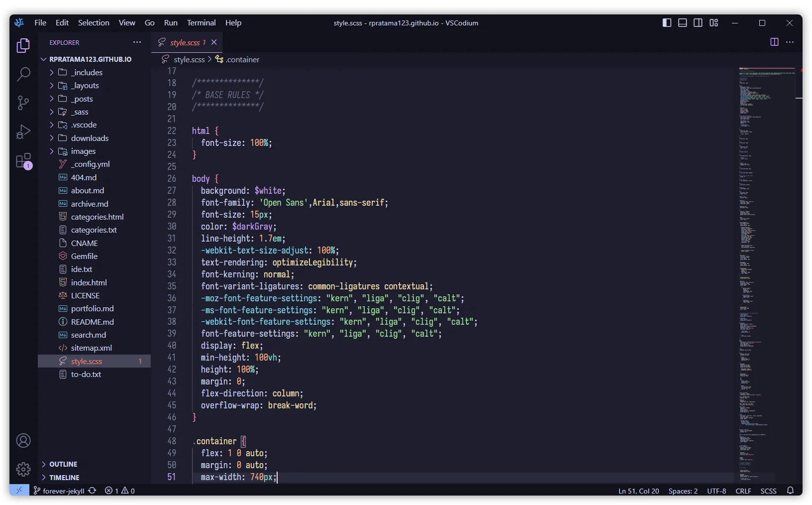The image size is (812, 505).
Task: Open the notifications bell in status bar
Action: (790, 491)
